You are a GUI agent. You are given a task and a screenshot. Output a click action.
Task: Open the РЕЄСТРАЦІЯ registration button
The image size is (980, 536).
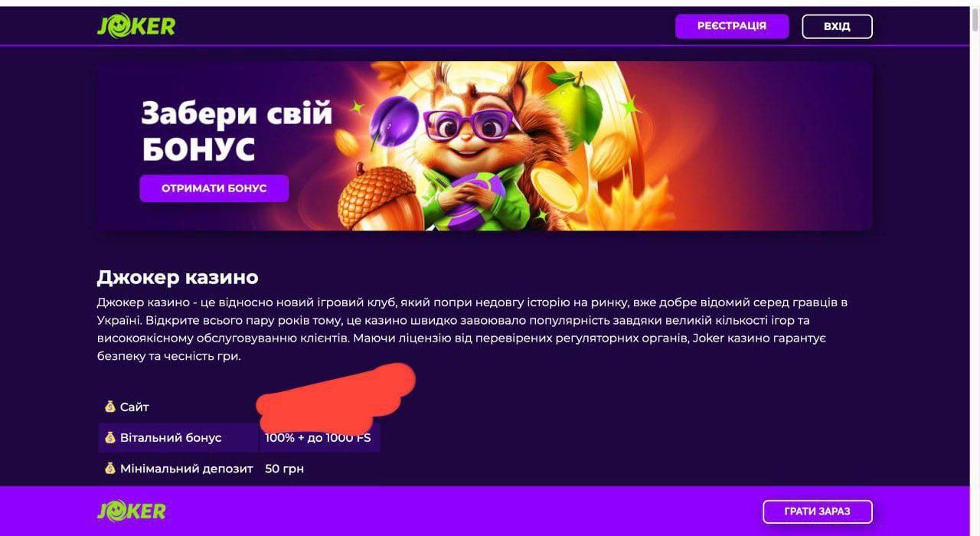click(x=731, y=26)
